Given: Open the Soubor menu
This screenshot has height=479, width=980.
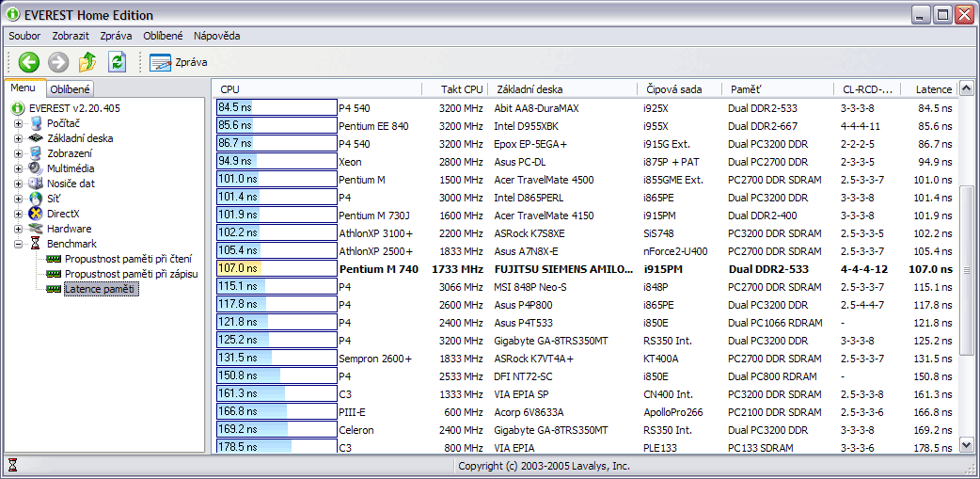Looking at the screenshot, I should pos(24,36).
